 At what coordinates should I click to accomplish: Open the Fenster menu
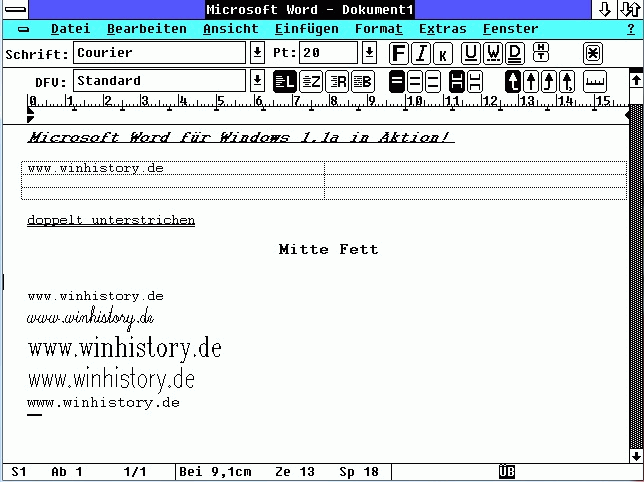(511, 29)
